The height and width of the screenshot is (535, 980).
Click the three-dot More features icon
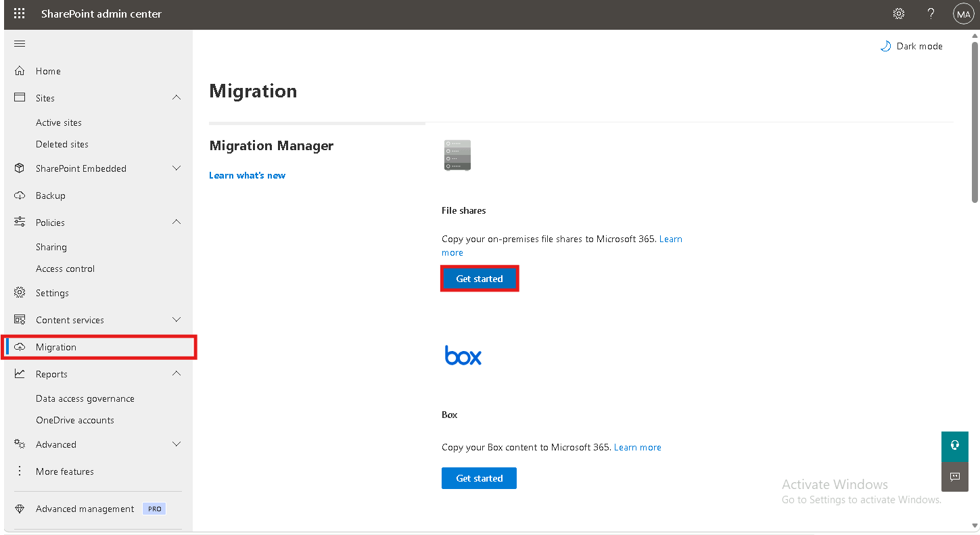tap(20, 471)
